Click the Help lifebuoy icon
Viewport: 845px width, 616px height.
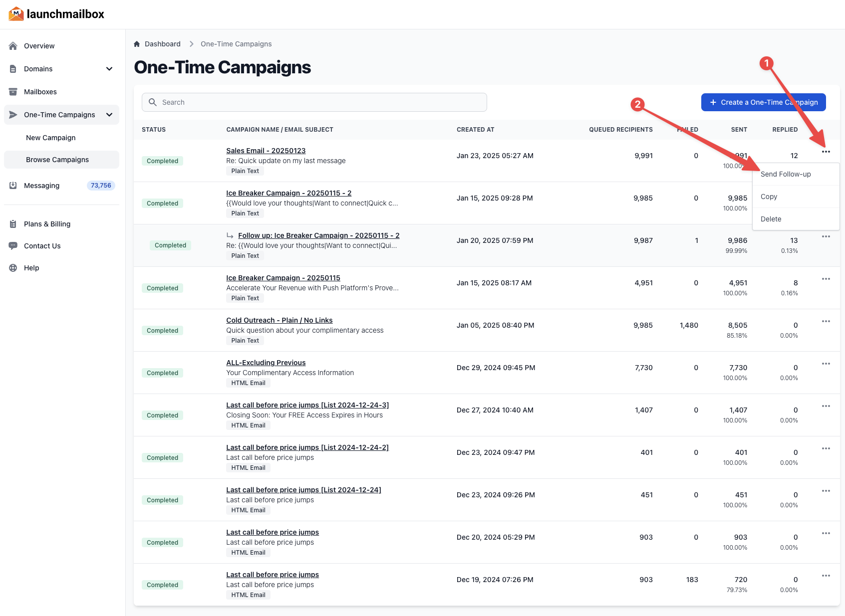tap(13, 268)
